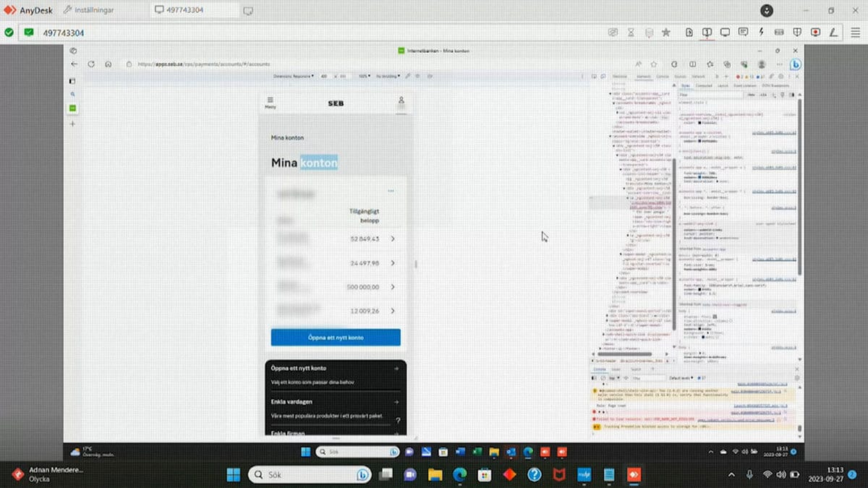Click the AnyDesk permissions shield icon
The height and width of the screenshot is (488, 868).
798,33
